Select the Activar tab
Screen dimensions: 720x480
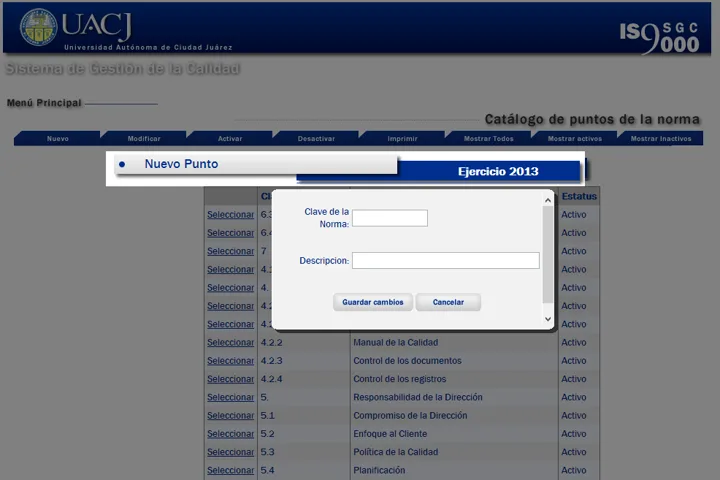pyautogui.click(x=230, y=138)
